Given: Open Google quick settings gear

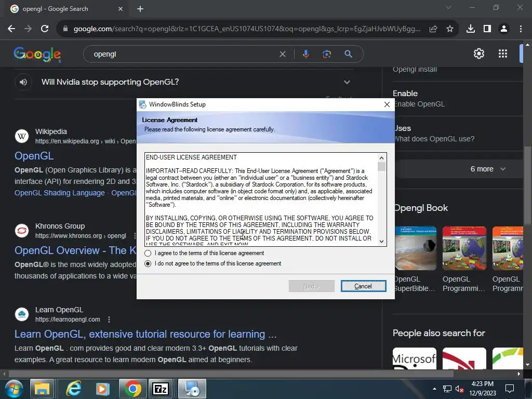Looking at the screenshot, I should click(478, 54).
